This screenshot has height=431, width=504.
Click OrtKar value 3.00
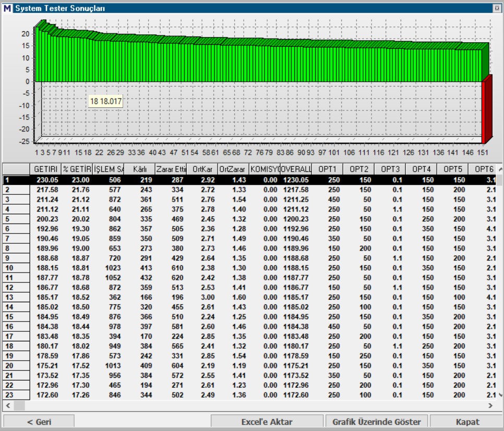click(208, 297)
